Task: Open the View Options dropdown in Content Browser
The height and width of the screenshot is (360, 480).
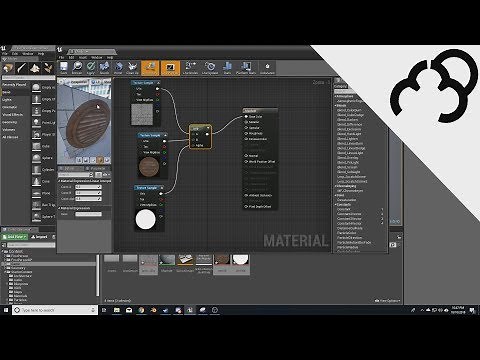Action: coord(387,301)
